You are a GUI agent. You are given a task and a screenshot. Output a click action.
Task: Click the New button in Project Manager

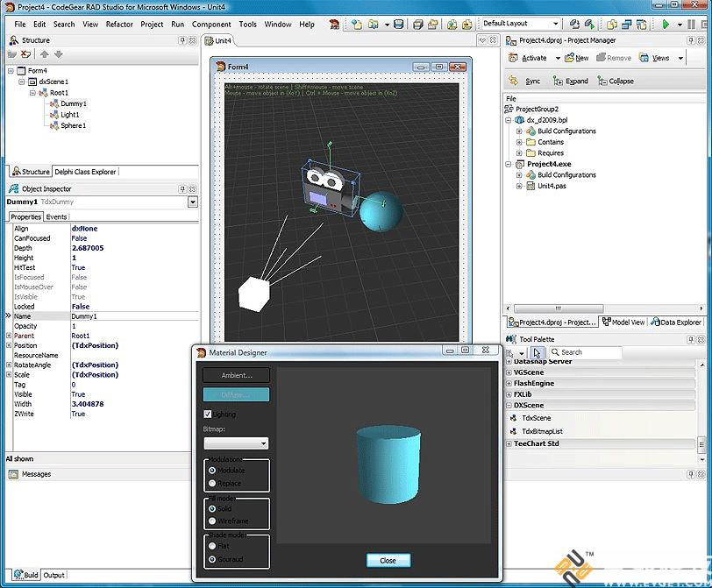[x=576, y=58]
